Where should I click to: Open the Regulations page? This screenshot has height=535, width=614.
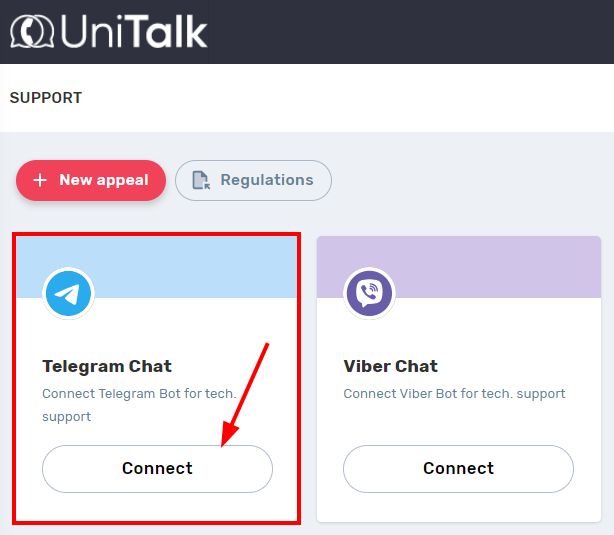[x=254, y=180]
